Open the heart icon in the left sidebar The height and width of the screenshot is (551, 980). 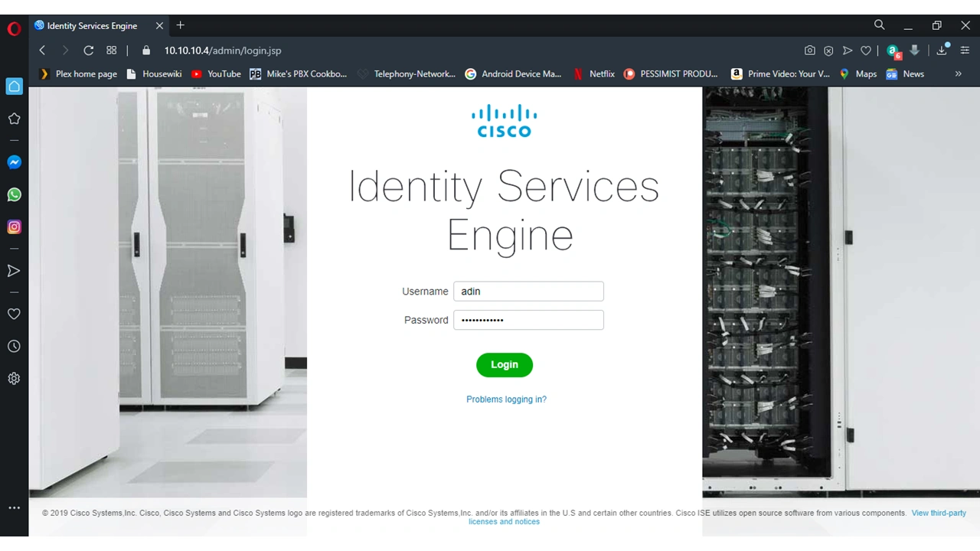[14, 314]
